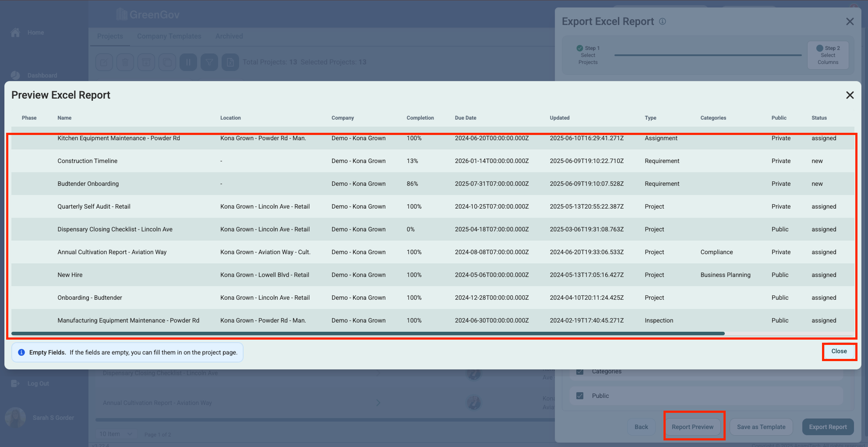The image size is (868, 447).
Task: Expand the Dispensary Closing Checklist row chevron
Action: coord(378,373)
